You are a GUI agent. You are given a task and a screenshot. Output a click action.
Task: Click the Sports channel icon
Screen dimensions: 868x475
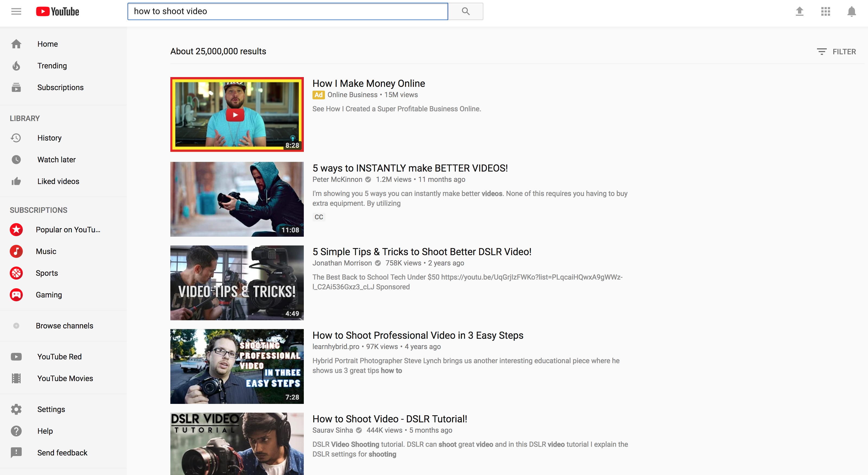point(16,273)
